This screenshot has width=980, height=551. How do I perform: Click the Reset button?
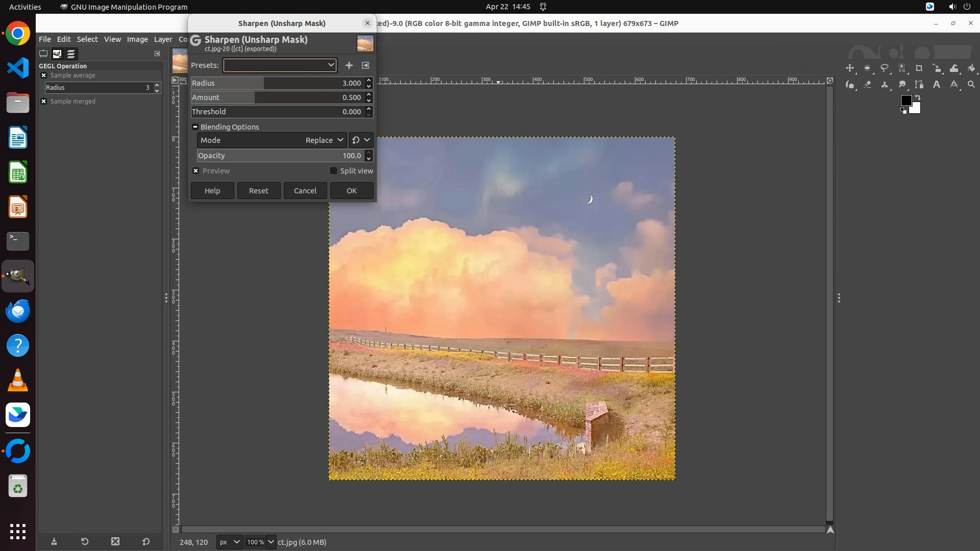[x=258, y=191]
